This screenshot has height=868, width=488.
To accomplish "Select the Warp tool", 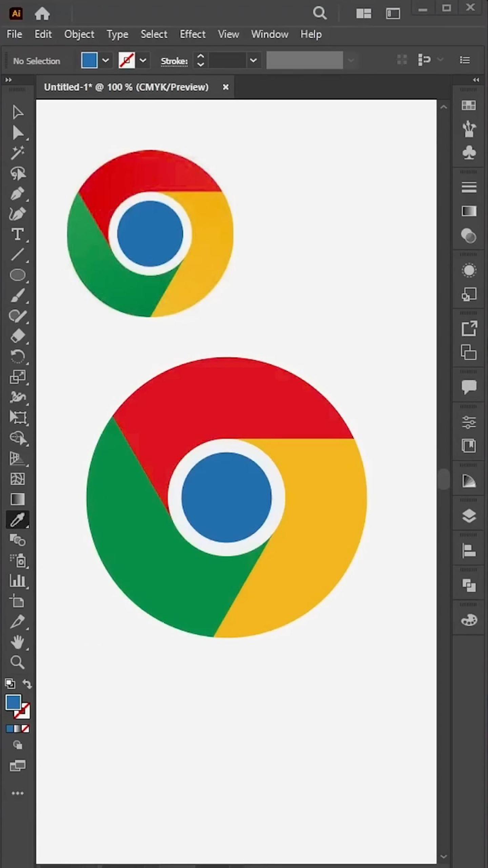I will click(18, 397).
